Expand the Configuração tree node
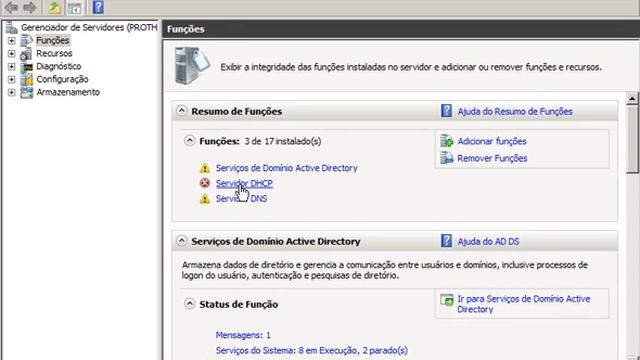This screenshot has width=640, height=360. (11, 80)
